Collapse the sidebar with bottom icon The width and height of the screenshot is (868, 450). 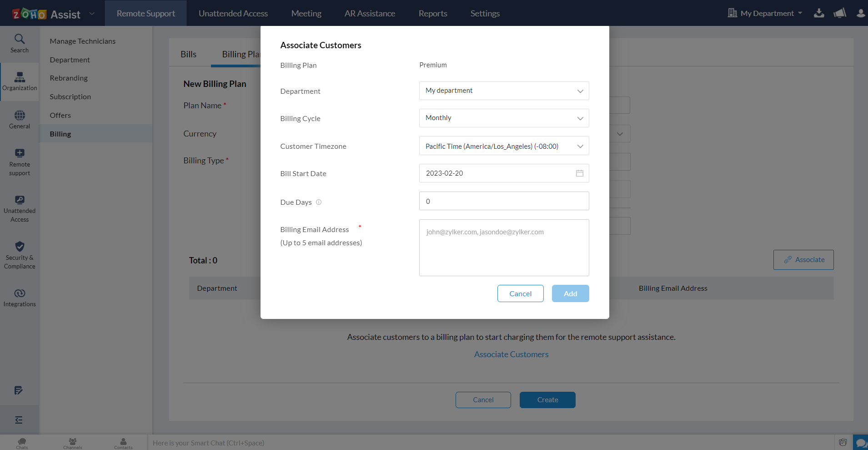(19, 420)
